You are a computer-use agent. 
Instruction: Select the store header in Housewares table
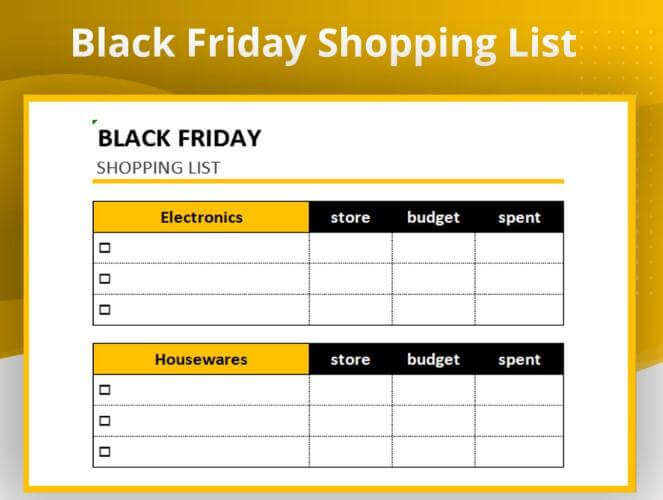[350, 359]
